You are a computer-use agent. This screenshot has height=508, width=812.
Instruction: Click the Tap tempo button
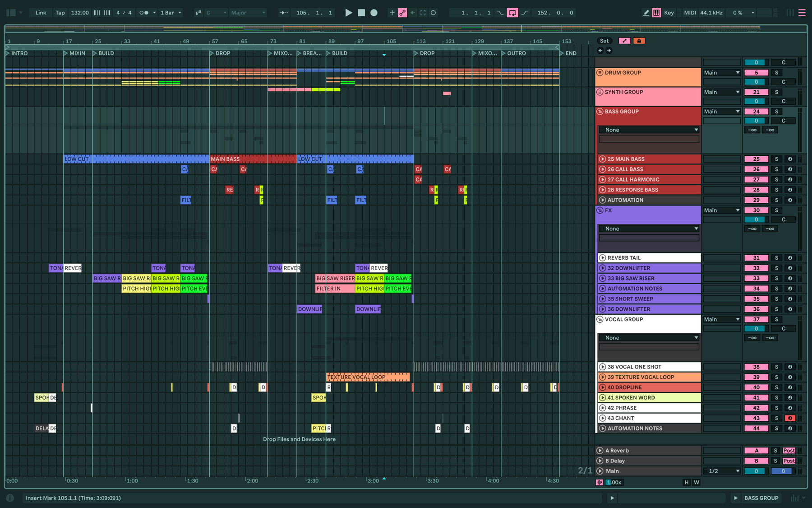point(60,13)
